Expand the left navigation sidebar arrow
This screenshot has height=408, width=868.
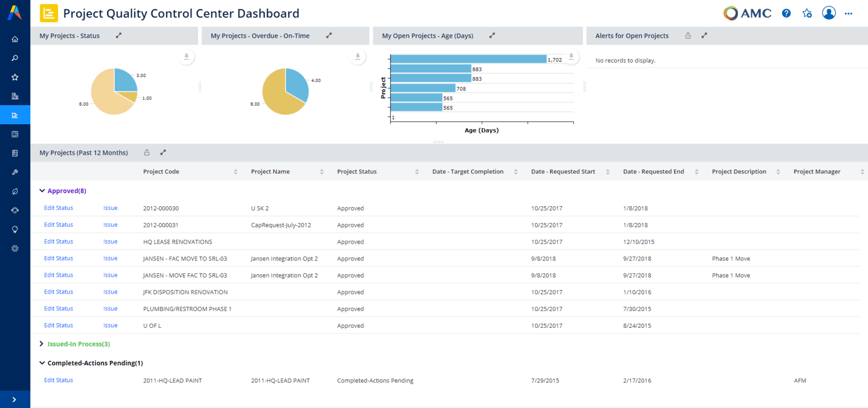tap(15, 399)
